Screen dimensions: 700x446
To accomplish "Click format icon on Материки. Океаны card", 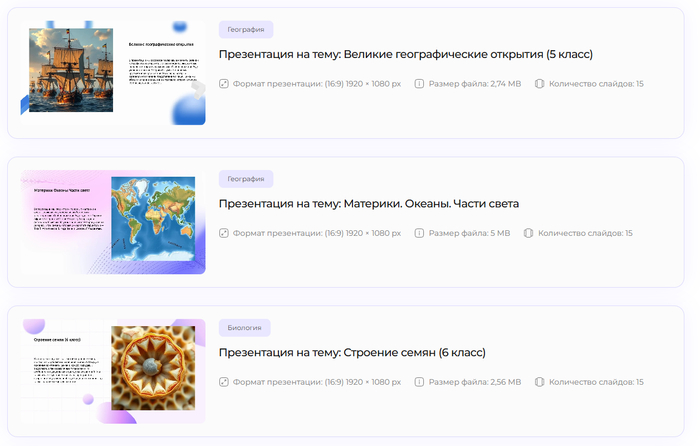I will pyautogui.click(x=224, y=233).
